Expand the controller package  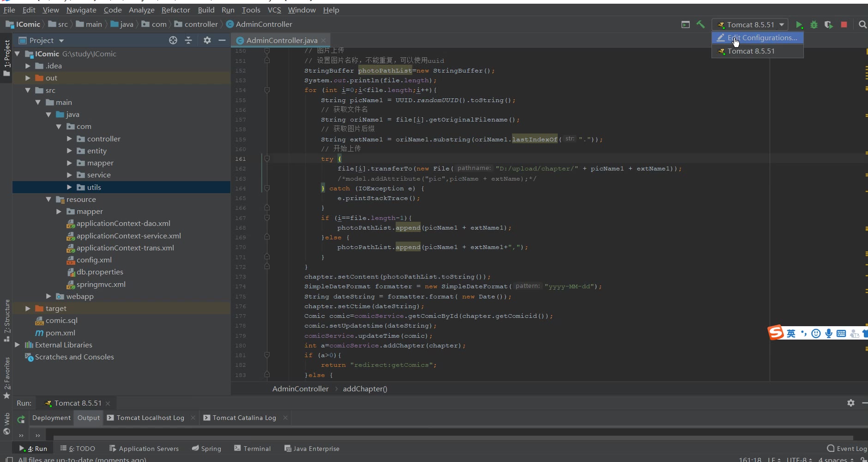coord(69,139)
